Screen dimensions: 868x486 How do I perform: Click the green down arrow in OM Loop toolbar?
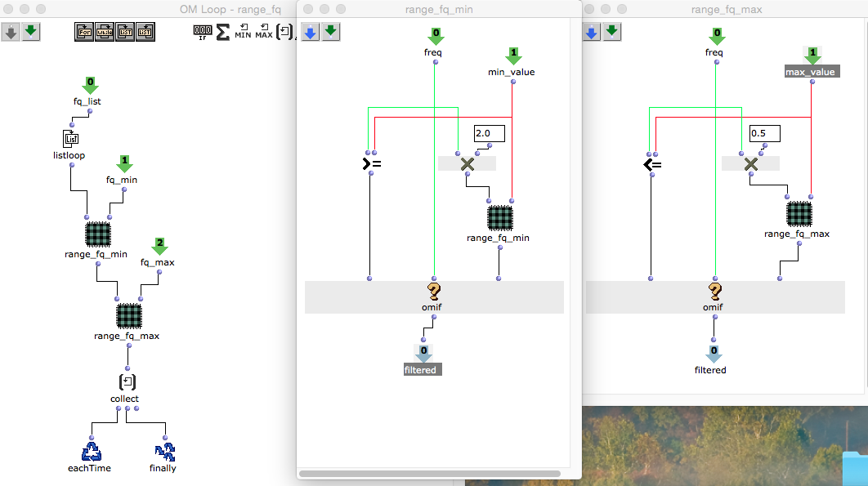(x=31, y=32)
